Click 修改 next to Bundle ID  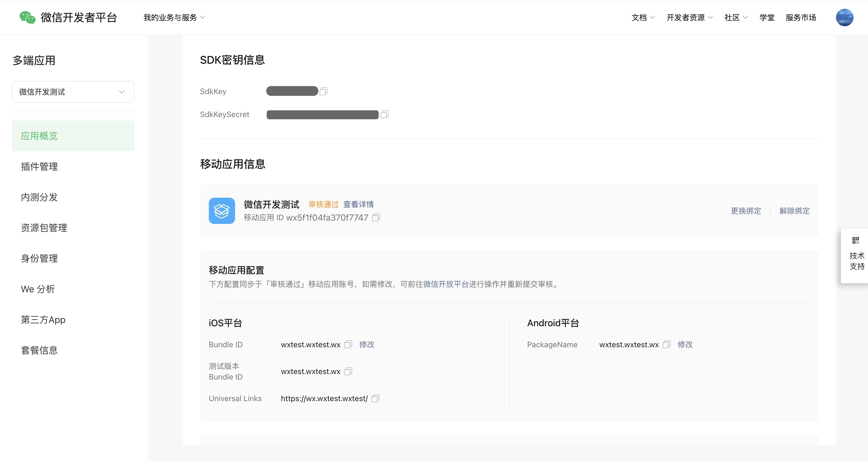pyautogui.click(x=366, y=344)
